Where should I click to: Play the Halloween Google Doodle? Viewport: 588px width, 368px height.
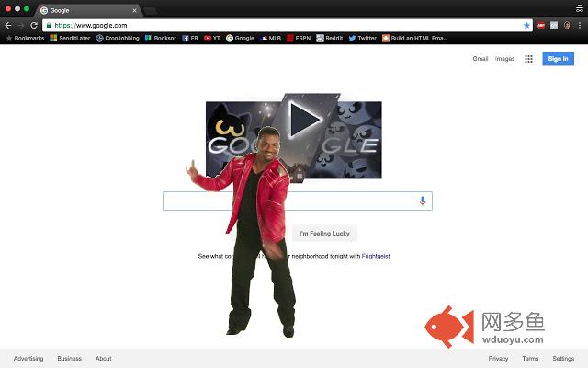[305, 118]
